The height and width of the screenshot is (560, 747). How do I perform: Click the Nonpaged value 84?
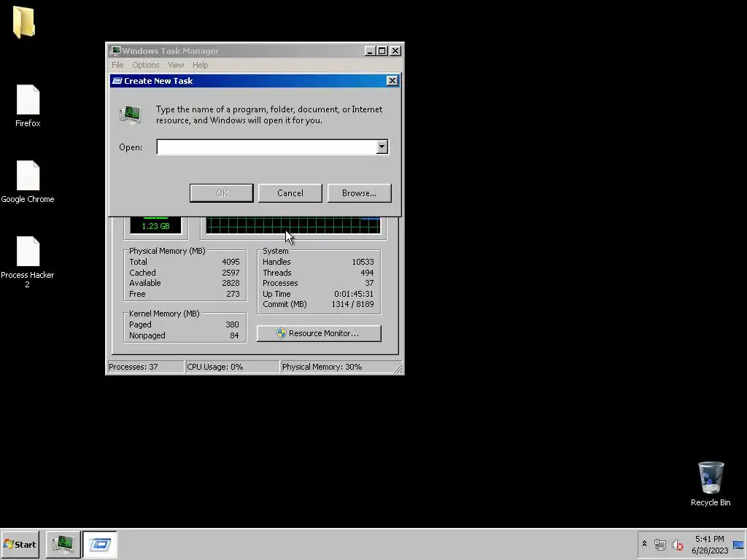click(234, 335)
